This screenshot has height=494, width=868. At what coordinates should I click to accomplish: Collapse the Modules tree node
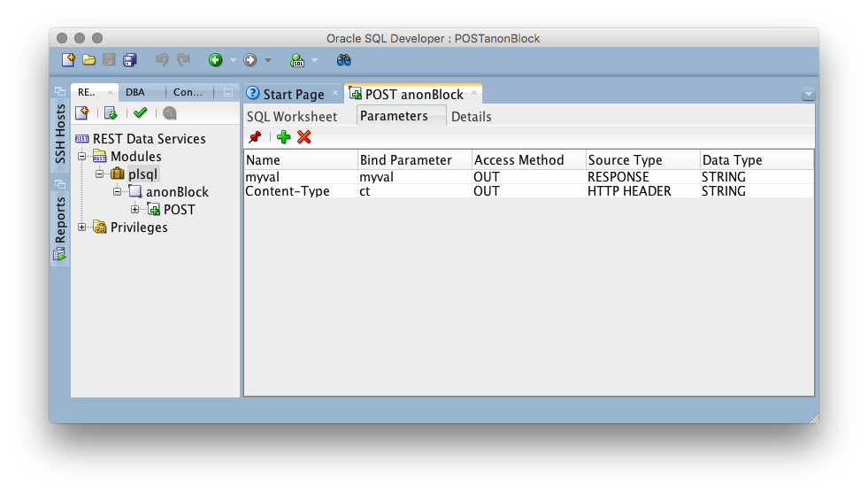coord(82,156)
